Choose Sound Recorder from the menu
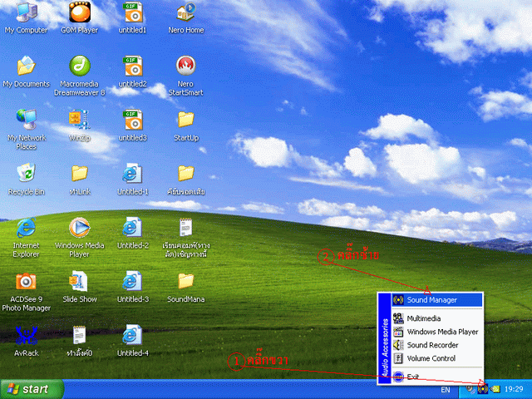Screen dimensions: 532x399 click(x=437, y=345)
